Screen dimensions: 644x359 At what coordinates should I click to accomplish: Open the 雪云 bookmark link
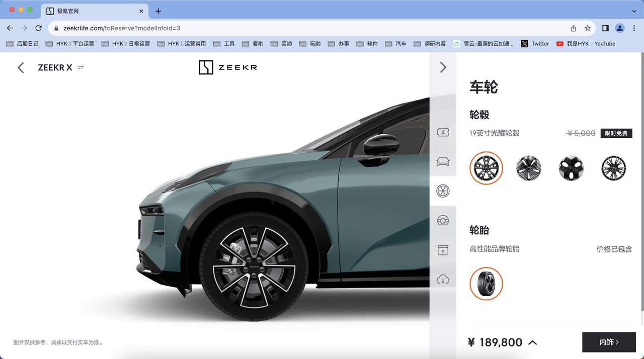coord(484,44)
